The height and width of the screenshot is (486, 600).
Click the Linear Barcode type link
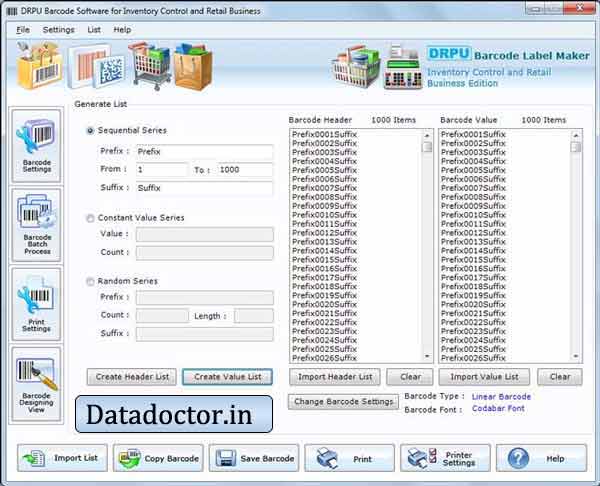(x=501, y=396)
